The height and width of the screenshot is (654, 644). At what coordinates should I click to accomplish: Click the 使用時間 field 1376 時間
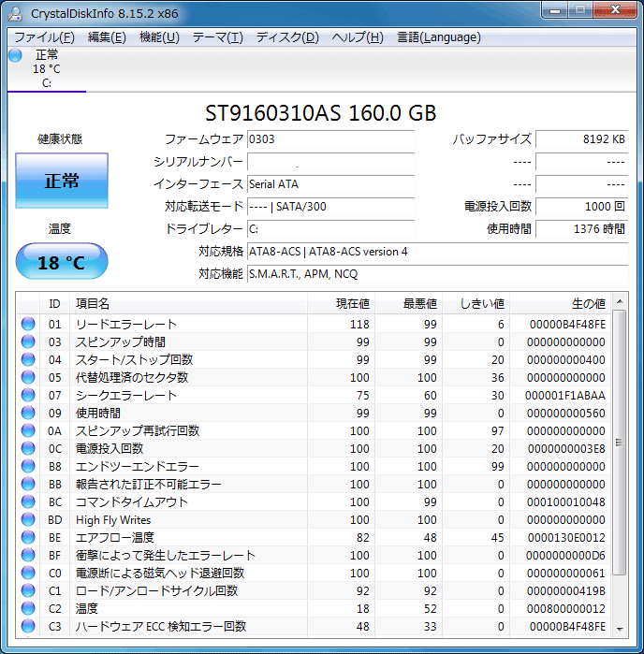582,229
